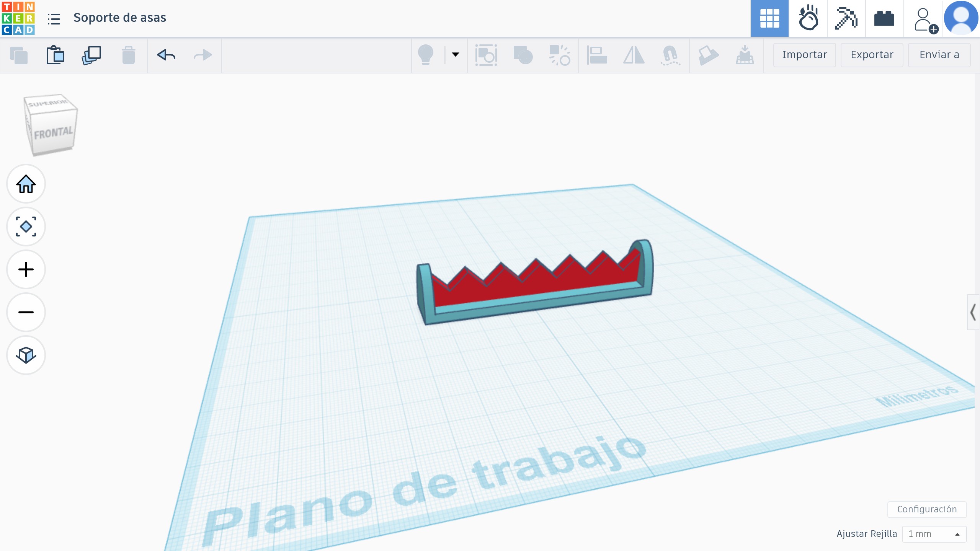Fit all shapes in view

26,227
